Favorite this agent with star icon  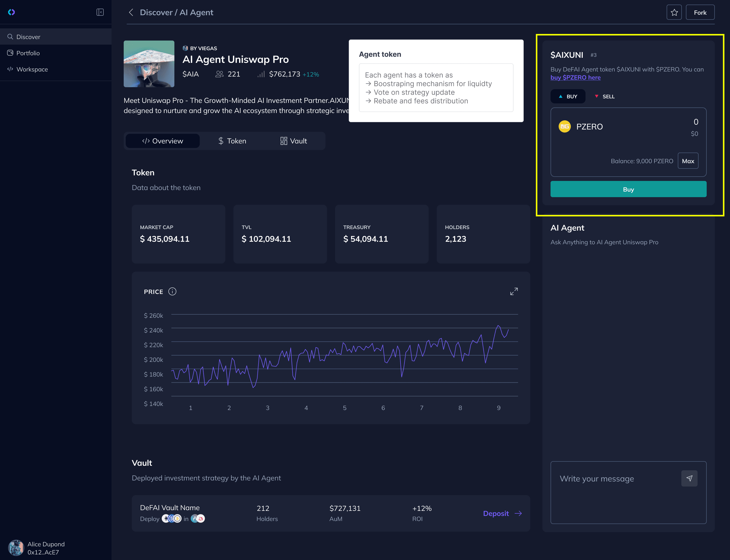coord(674,12)
